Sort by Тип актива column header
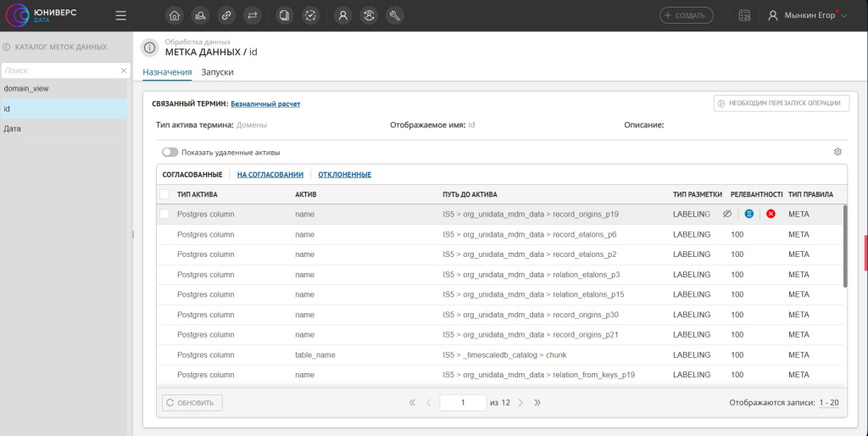The width and height of the screenshot is (868, 436). click(197, 194)
